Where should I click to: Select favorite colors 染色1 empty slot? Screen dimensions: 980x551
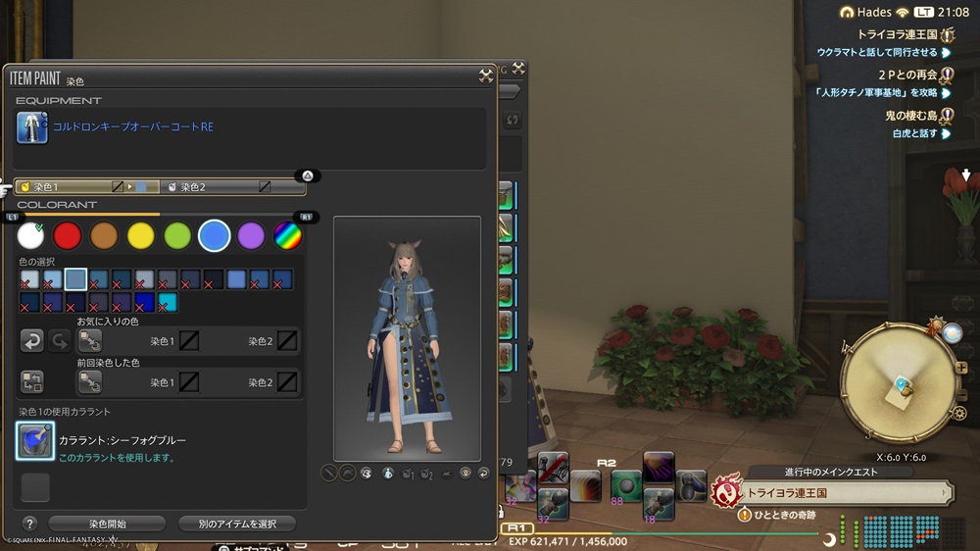tap(189, 341)
